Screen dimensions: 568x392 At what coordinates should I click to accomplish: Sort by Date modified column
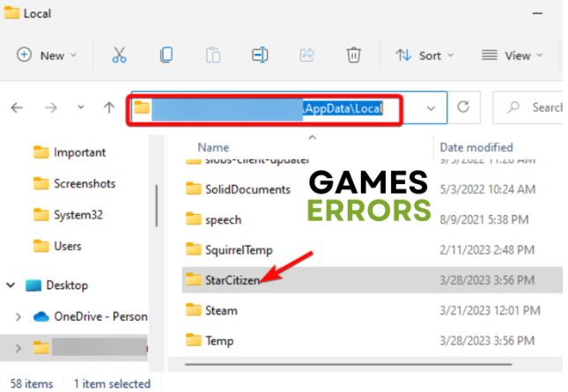tap(476, 147)
